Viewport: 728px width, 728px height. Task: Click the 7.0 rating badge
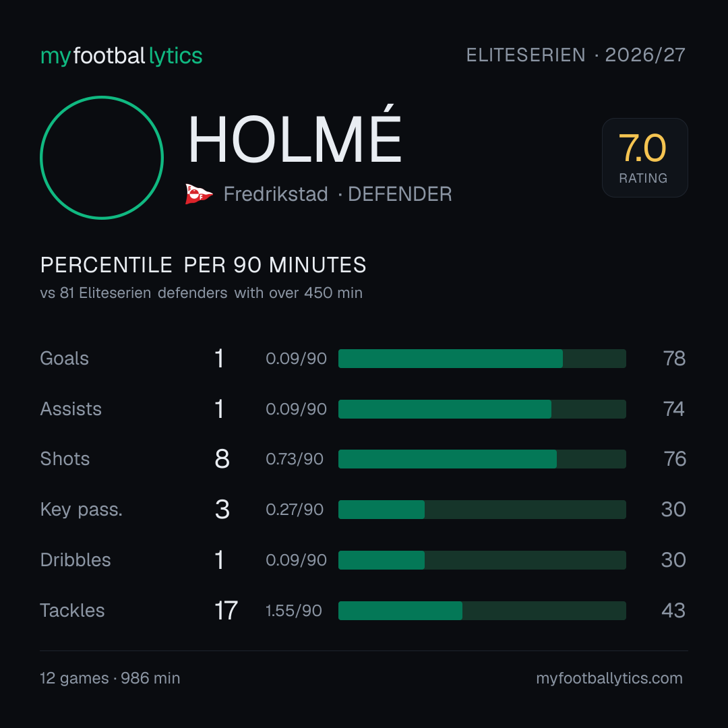coord(645,158)
